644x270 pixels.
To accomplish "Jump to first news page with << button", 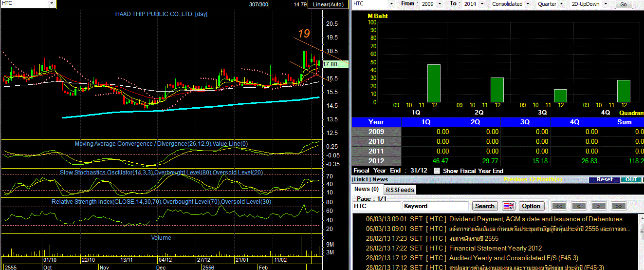I will tap(559, 206).
